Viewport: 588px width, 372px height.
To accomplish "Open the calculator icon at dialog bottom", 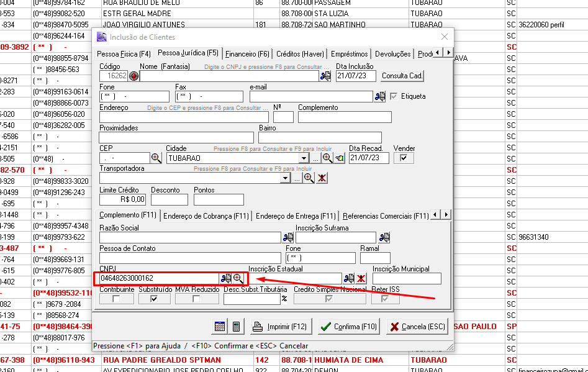I will [x=236, y=327].
